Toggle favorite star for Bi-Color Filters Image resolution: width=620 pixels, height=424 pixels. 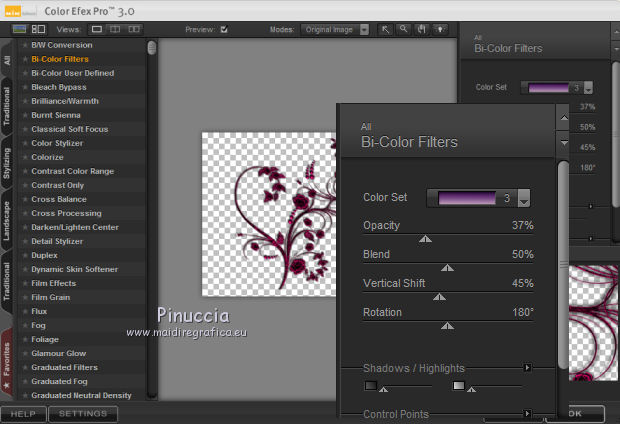[24, 59]
